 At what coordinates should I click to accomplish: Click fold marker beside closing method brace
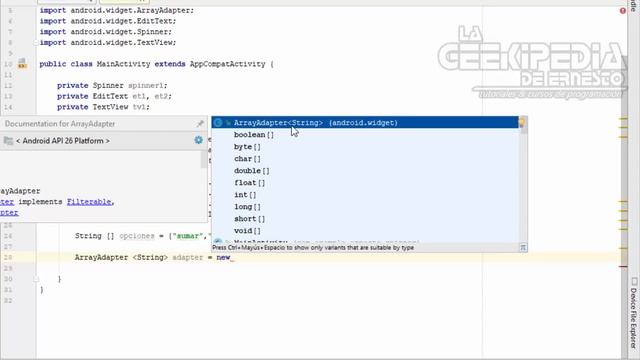click(x=36, y=279)
